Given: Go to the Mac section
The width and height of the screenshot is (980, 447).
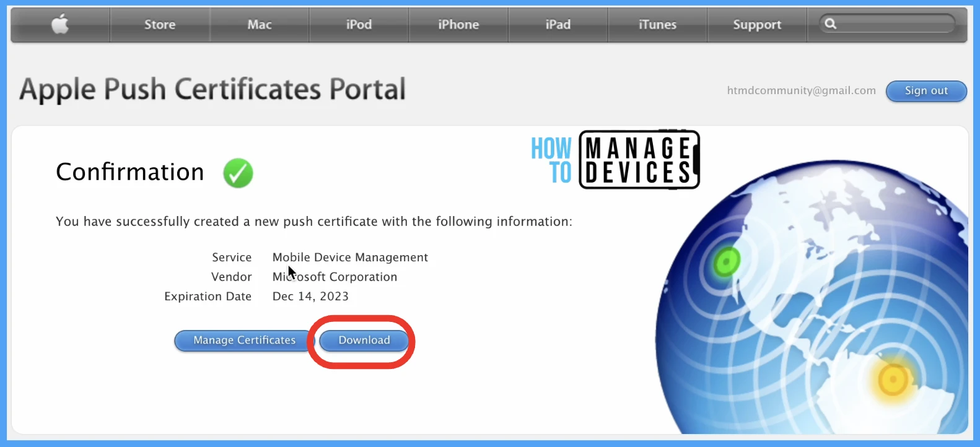Looking at the screenshot, I should click(x=260, y=25).
